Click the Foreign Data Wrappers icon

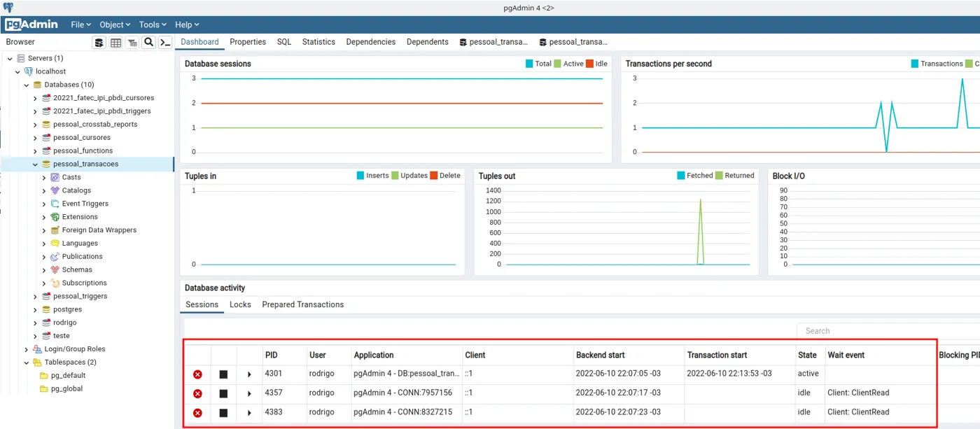(x=55, y=230)
